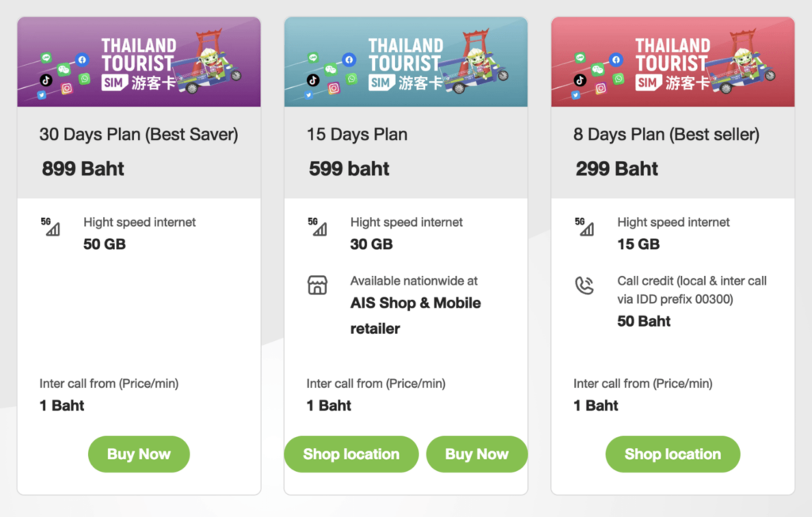The width and height of the screenshot is (812, 517).
Task: Click the 599 baht price text
Action: 347,169
